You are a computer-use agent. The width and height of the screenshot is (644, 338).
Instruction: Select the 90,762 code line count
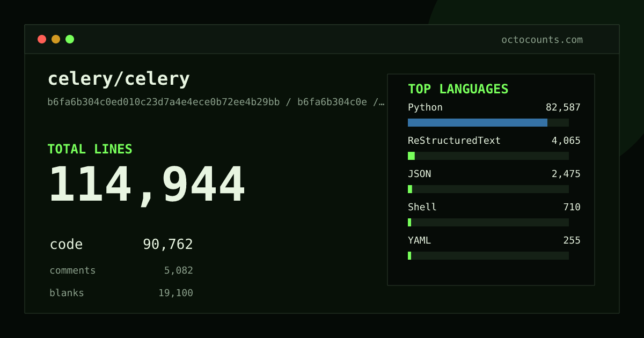click(x=168, y=245)
